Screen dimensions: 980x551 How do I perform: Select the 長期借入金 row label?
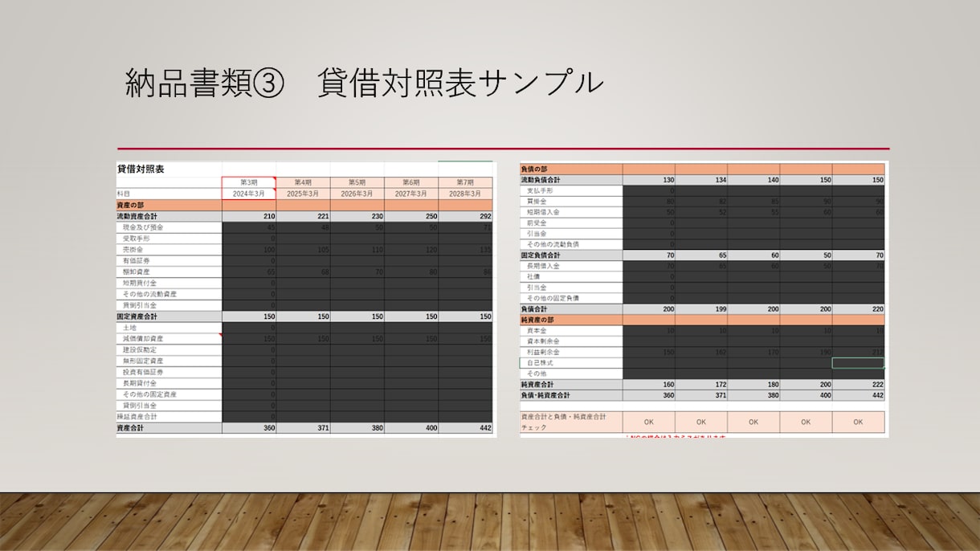coord(571,266)
